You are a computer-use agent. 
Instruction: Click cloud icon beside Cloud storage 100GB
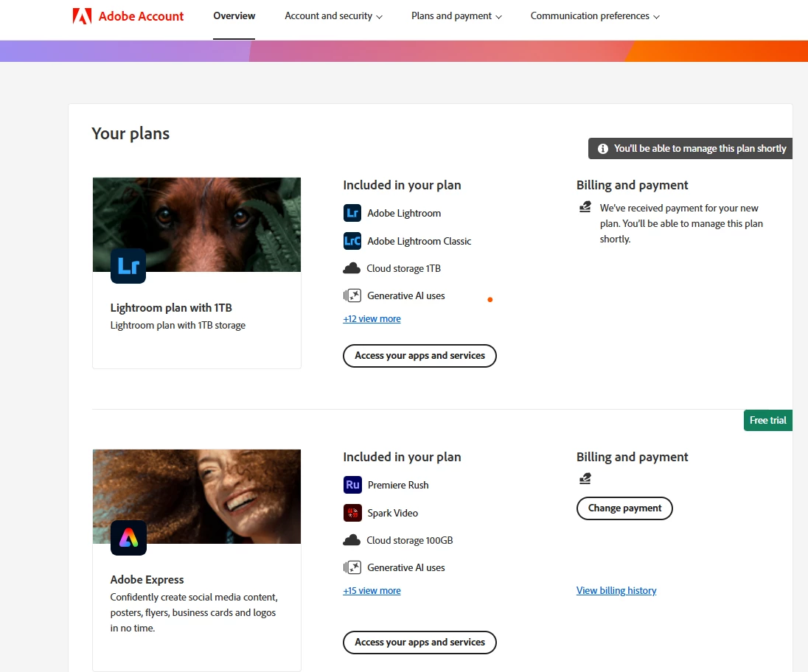tap(352, 540)
